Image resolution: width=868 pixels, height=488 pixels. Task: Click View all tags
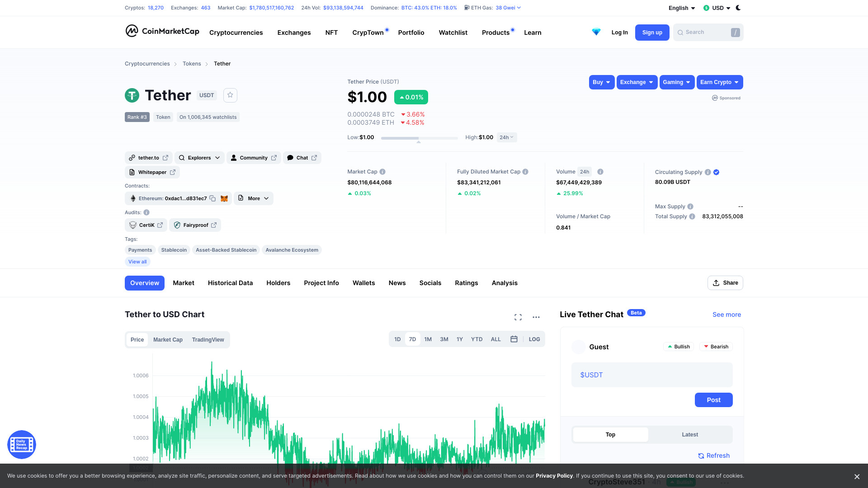(x=137, y=262)
